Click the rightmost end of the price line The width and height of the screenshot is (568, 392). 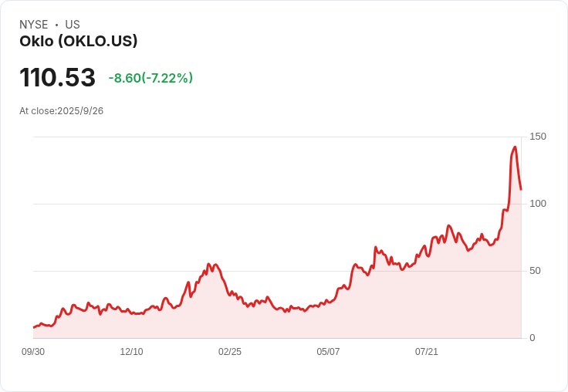point(521,189)
